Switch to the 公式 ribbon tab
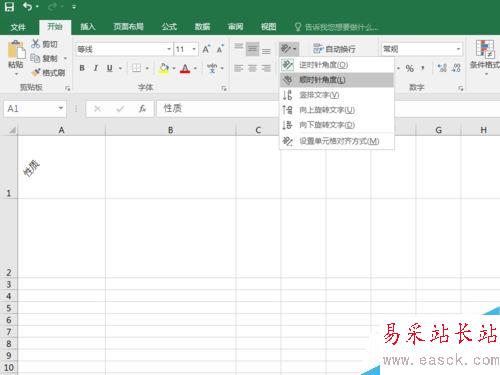Image resolution: width=500 pixels, height=375 pixels. pyautogui.click(x=169, y=27)
